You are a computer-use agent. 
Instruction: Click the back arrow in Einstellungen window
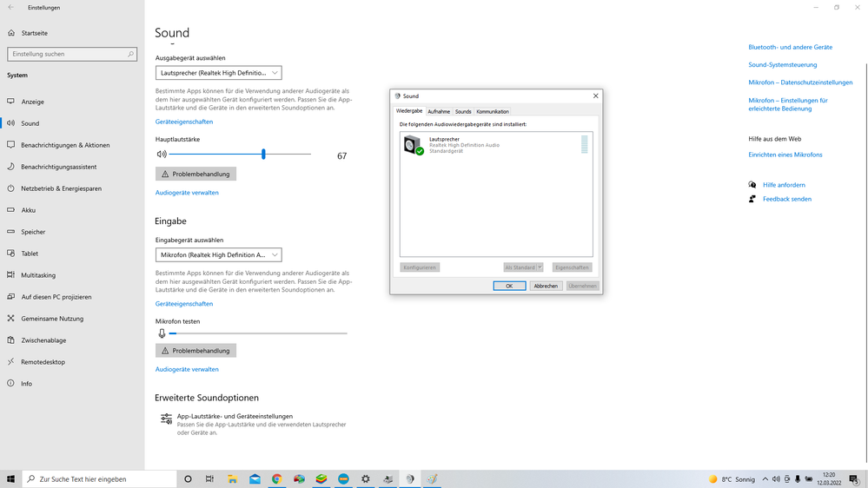[x=11, y=7]
